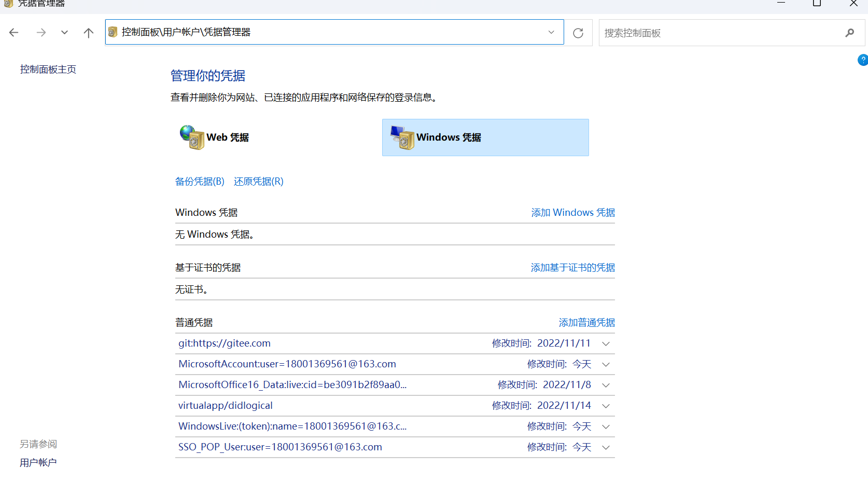This screenshot has width=868, height=482.
Task: Open 控制面板主页 link
Action: pyautogui.click(x=48, y=70)
